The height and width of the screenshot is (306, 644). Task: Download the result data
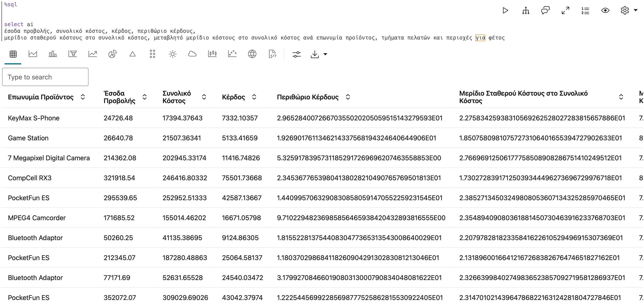coord(315,54)
